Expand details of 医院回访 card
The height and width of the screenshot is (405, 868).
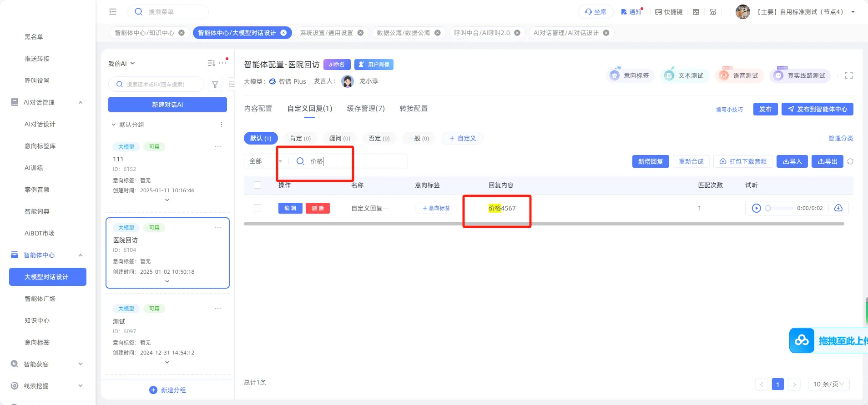[x=167, y=281]
